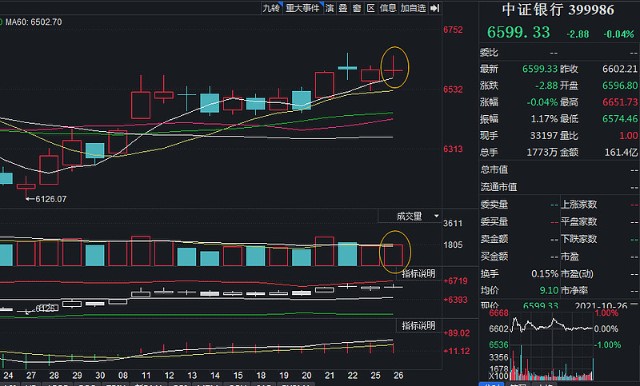
Task: Open the 信息 info toolbar item
Action: (388, 8)
